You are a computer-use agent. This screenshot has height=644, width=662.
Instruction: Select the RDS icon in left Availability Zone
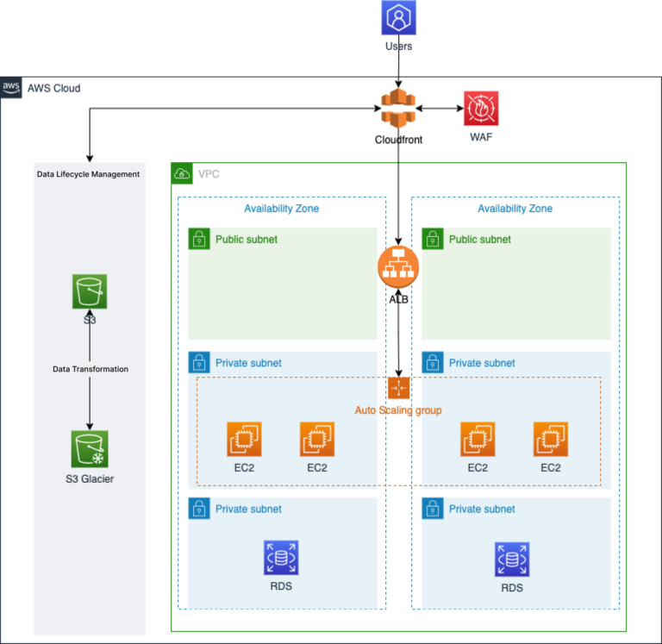pyautogui.click(x=281, y=558)
